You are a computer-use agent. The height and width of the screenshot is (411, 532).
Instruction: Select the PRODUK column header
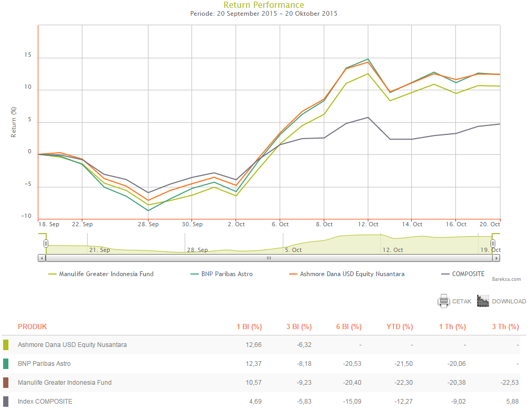coord(32,326)
